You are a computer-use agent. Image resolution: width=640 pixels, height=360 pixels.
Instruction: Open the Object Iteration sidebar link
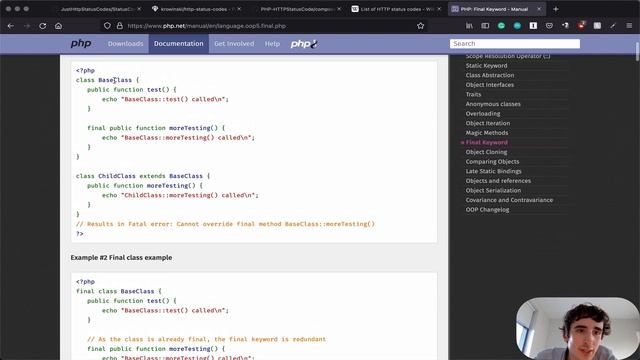(488, 123)
